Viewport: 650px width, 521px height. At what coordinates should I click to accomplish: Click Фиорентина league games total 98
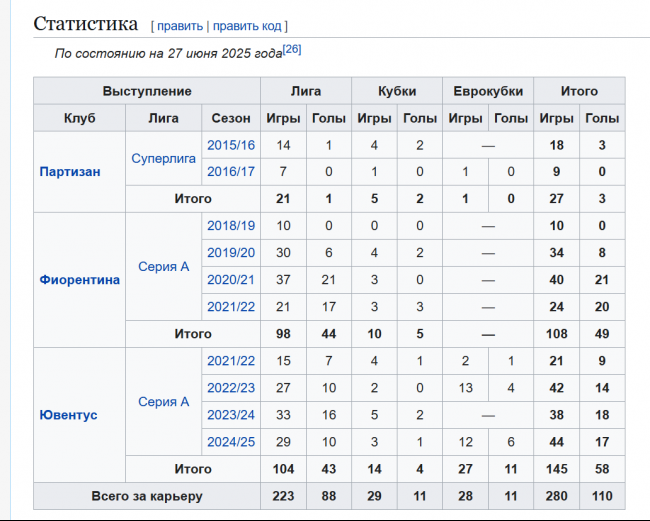click(x=283, y=334)
